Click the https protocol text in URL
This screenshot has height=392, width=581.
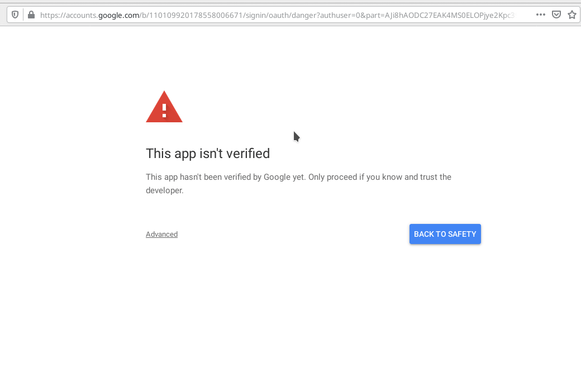click(x=48, y=15)
